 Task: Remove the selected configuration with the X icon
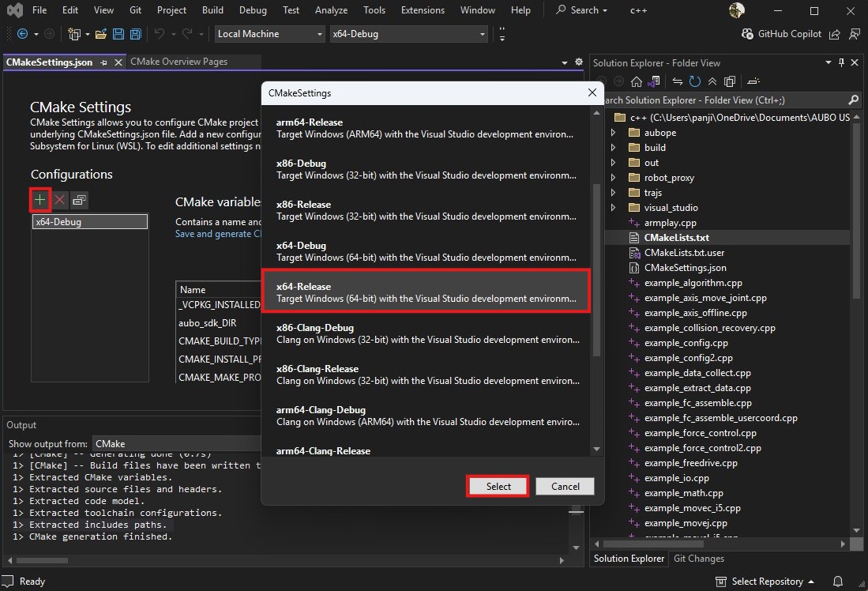[x=60, y=199]
